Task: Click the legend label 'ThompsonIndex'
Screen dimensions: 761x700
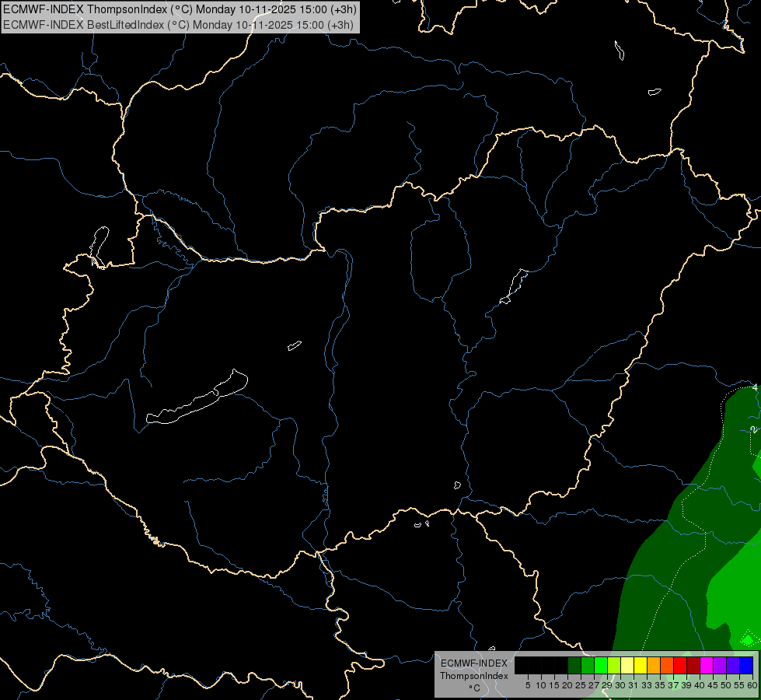Action: click(x=474, y=676)
